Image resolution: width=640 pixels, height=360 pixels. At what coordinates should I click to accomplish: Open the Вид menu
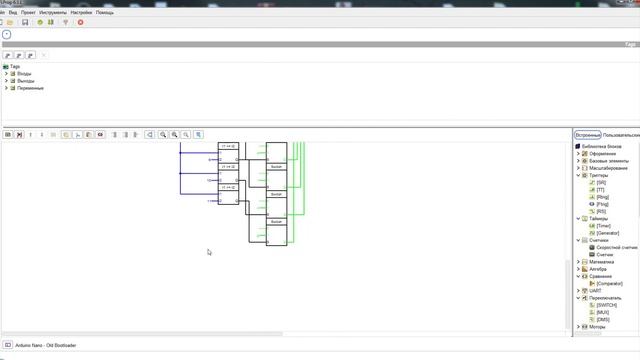[x=13, y=13]
